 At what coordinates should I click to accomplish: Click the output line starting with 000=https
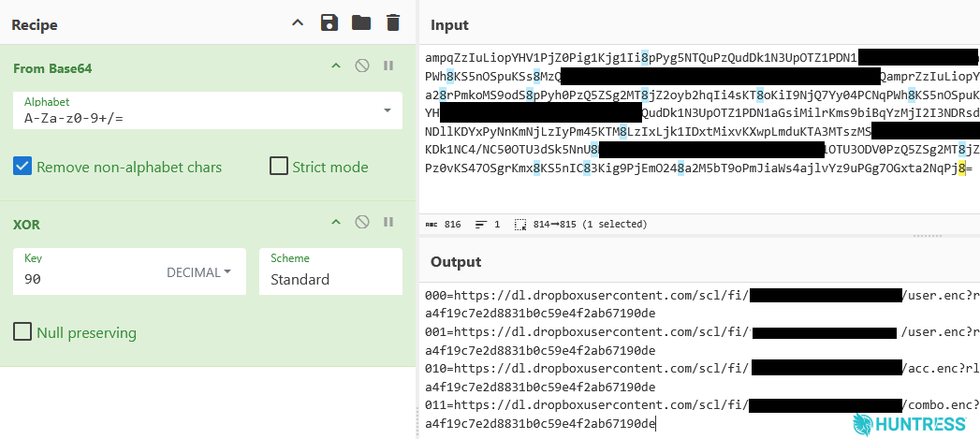(x=703, y=295)
